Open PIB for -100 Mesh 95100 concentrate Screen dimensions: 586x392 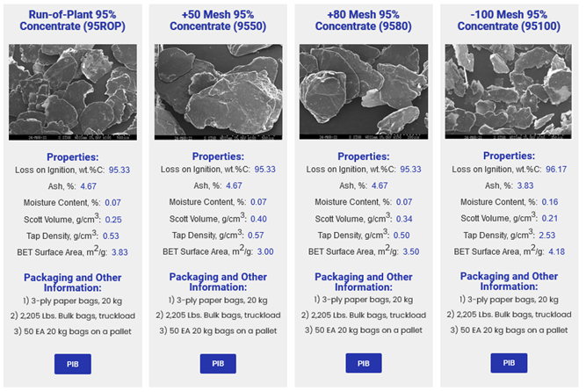coord(509,363)
